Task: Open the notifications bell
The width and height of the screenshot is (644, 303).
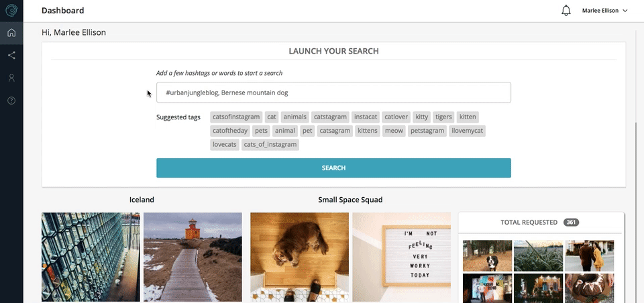Action: pyautogui.click(x=566, y=11)
